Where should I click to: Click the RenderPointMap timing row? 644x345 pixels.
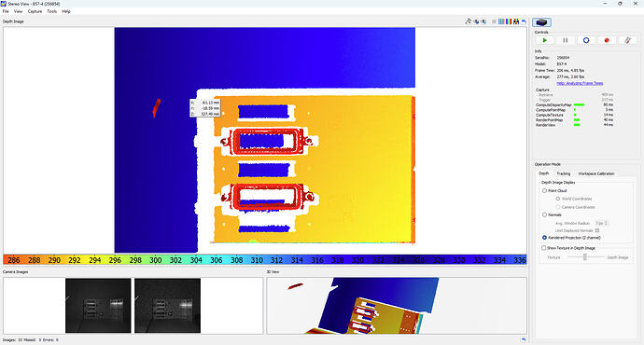574,120
